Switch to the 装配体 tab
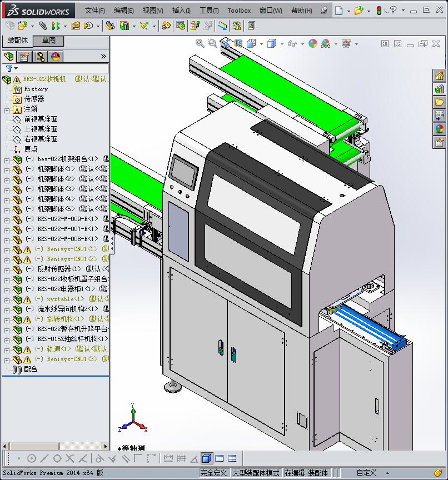The height and width of the screenshot is (480, 448). click(17, 41)
